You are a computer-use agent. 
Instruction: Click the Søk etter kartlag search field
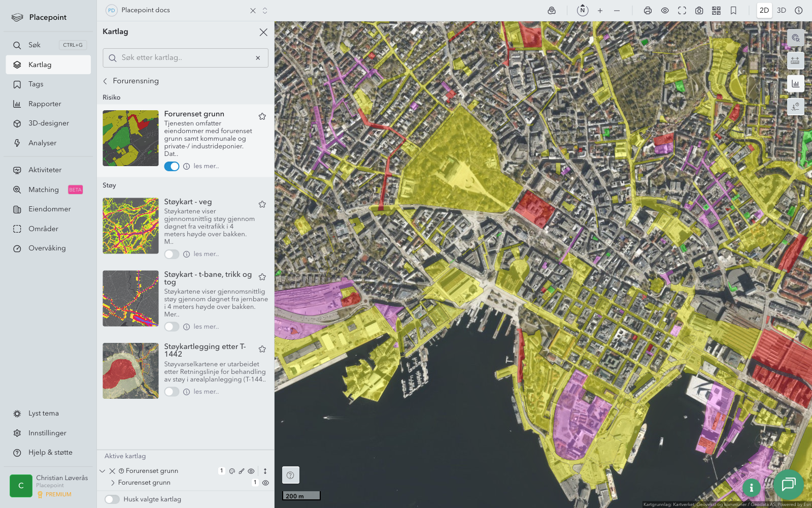point(185,58)
